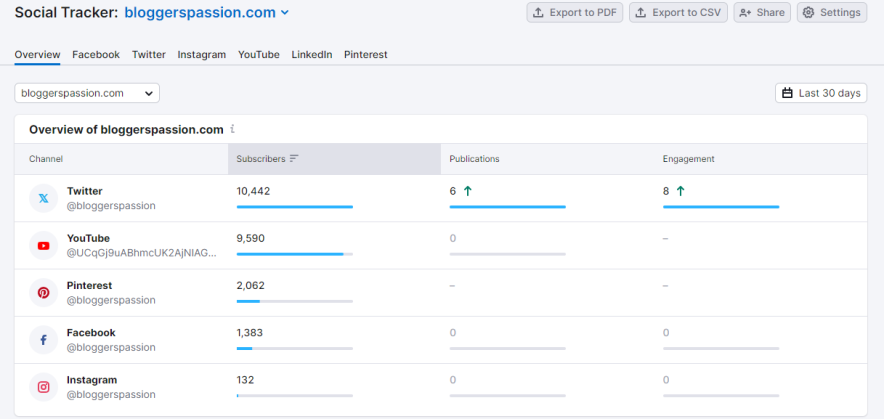Viewport: 884px width, 419px height.
Task: Click the Subscribers sort icon
Action: 294,159
